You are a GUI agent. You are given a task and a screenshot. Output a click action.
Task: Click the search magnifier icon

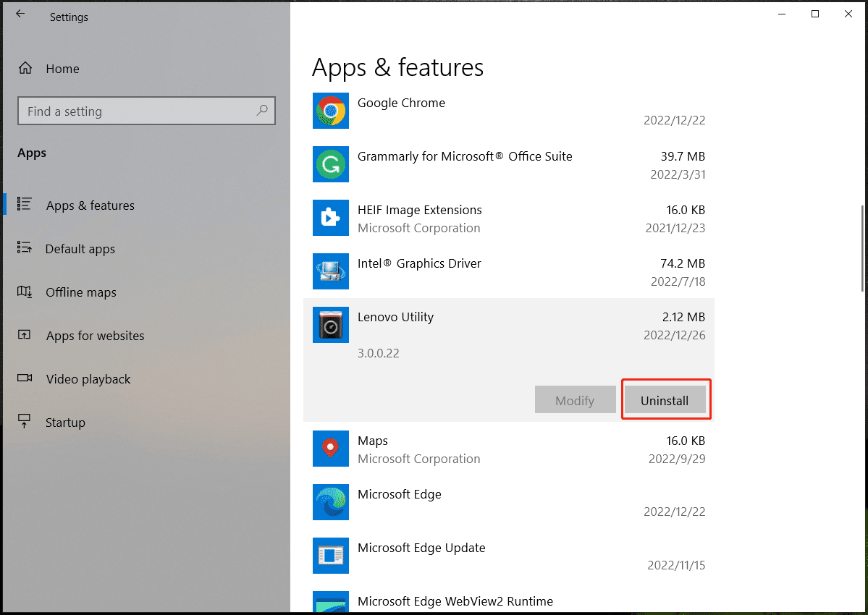coord(261,111)
